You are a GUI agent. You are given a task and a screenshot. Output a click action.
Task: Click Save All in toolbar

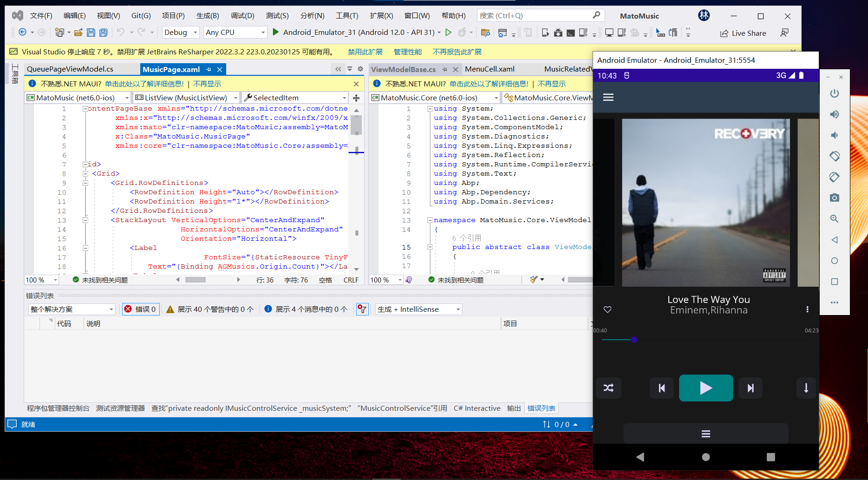click(x=103, y=33)
